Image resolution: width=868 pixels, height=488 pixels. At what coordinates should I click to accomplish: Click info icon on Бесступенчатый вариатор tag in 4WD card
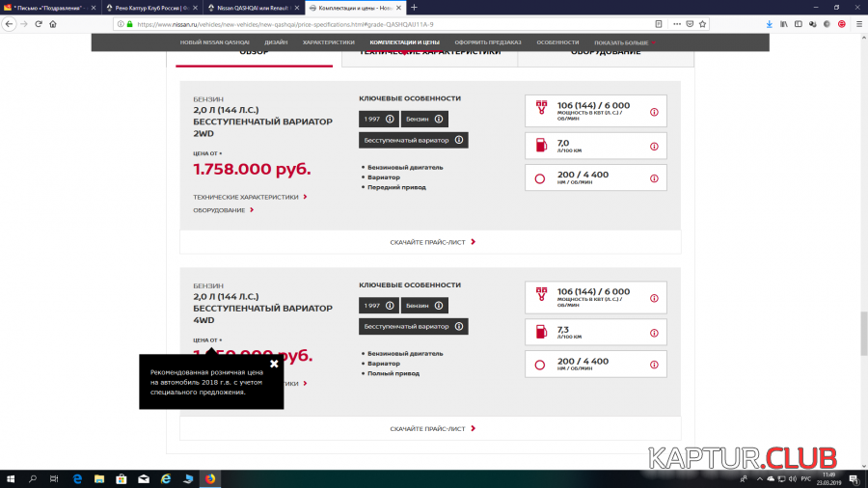459,326
